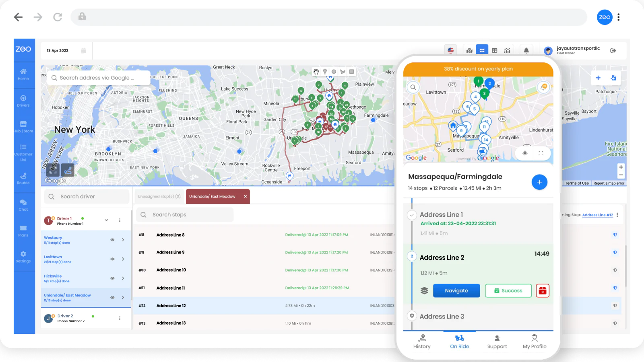Close the Uniondale/ East Meadow tab

[x=245, y=197]
